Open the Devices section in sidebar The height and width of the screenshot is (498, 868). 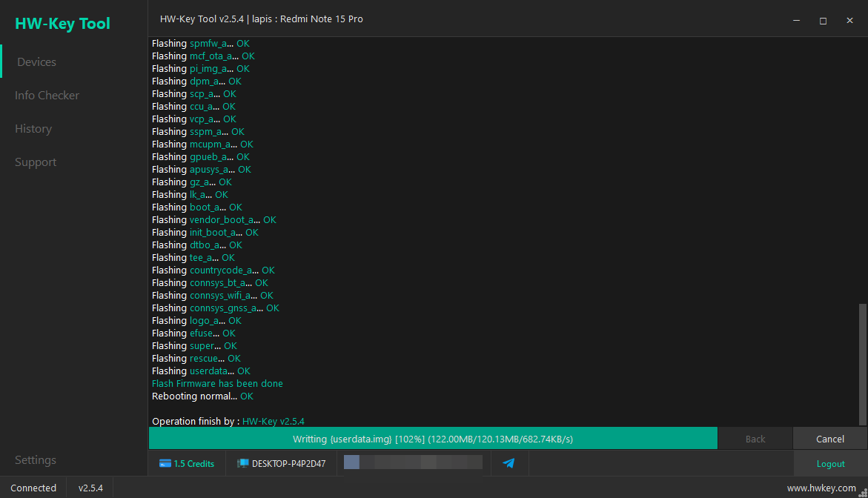tap(36, 62)
